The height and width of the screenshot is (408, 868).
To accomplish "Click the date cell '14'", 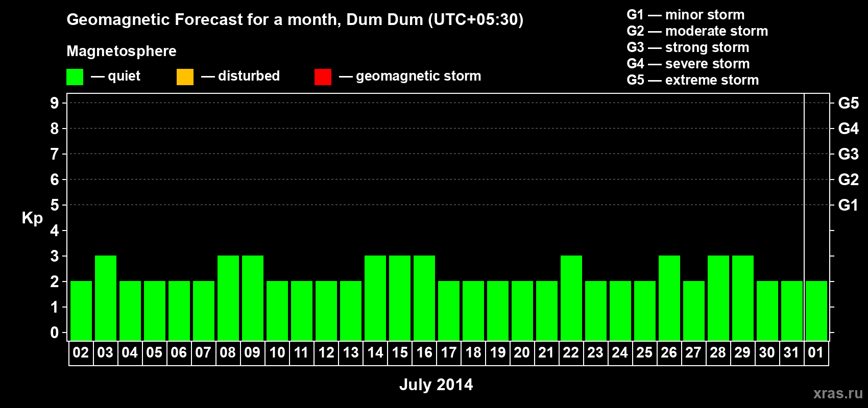I will (375, 353).
